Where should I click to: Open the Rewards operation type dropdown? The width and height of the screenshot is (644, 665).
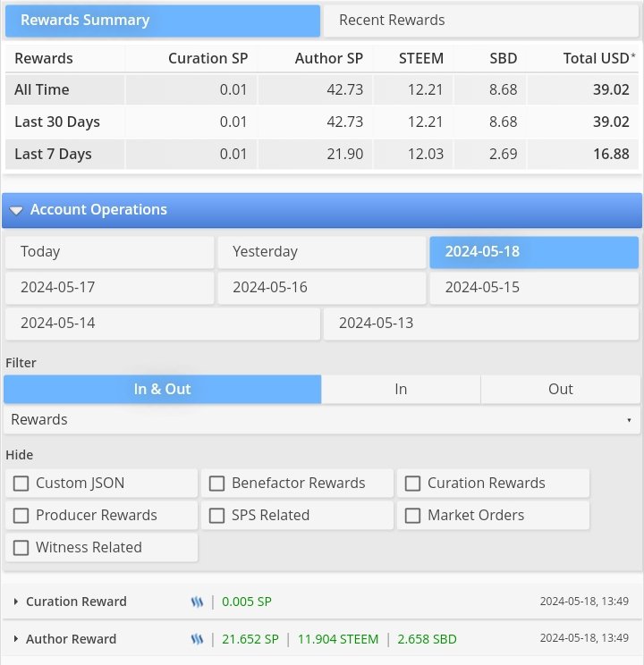pos(322,419)
